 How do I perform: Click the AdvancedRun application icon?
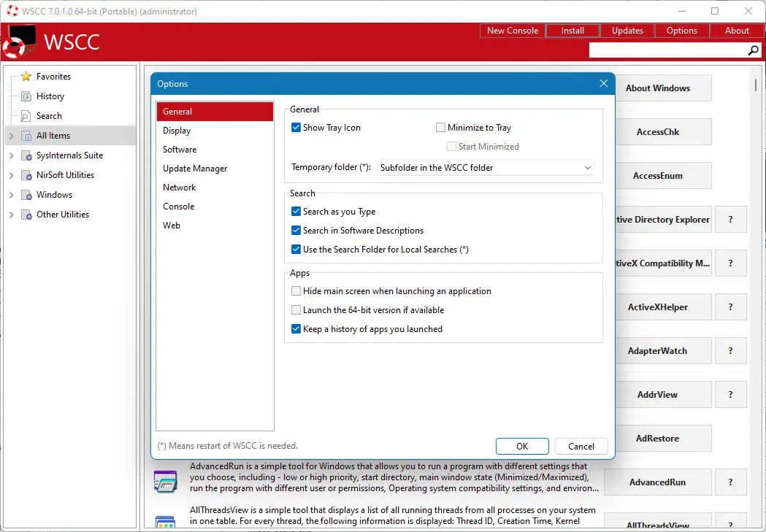165,481
